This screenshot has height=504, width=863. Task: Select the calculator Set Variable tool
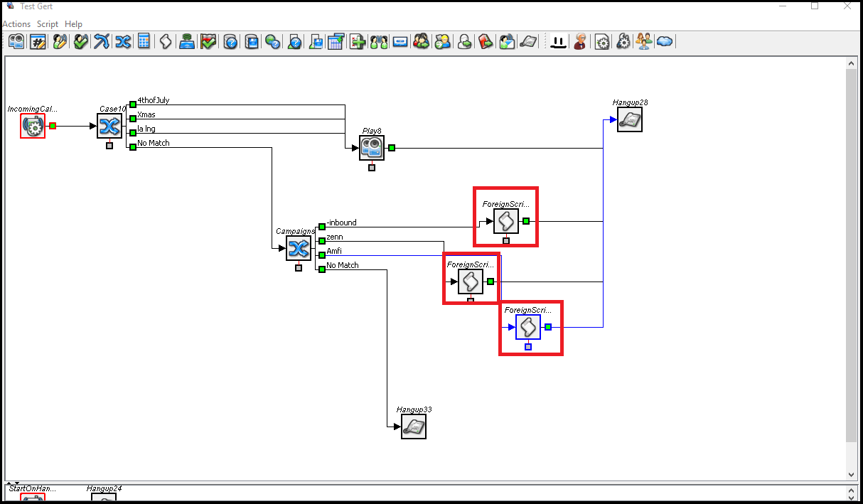pos(144,42)
